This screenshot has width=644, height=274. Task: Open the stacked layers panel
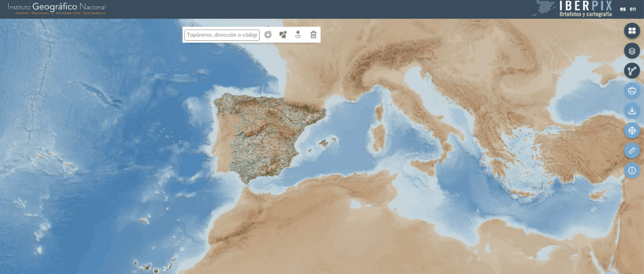click(x=632, y=51)
